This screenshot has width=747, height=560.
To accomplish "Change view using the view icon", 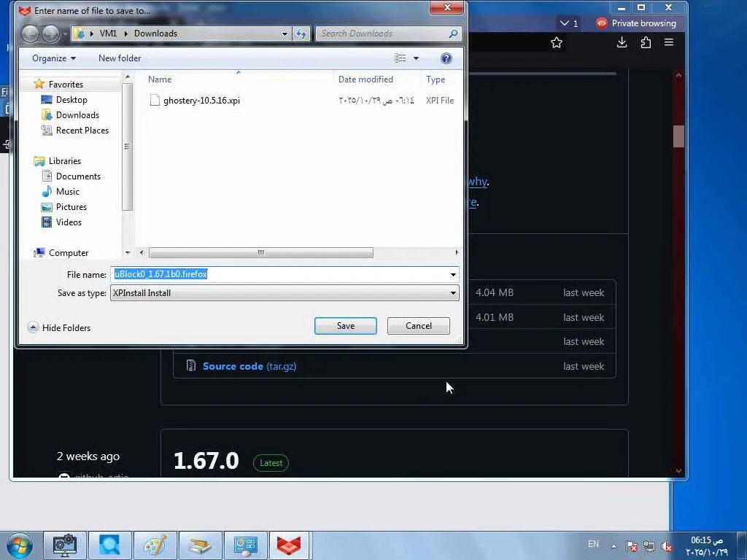I will point(400,58).
